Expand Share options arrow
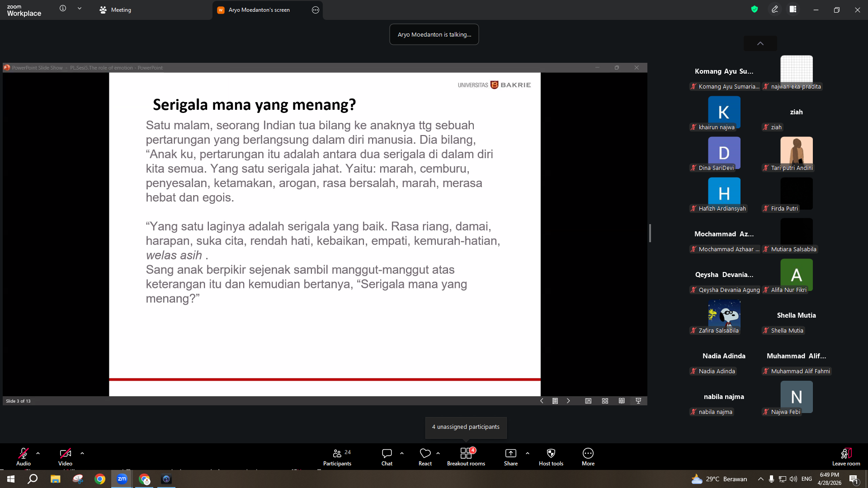Screen dimensions: 868x488 (x=528, y=453)
